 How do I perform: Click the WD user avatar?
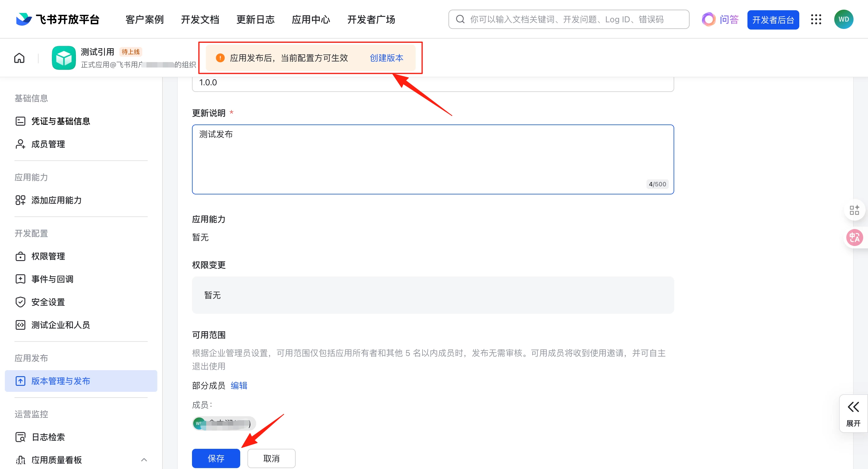(843, 20)
